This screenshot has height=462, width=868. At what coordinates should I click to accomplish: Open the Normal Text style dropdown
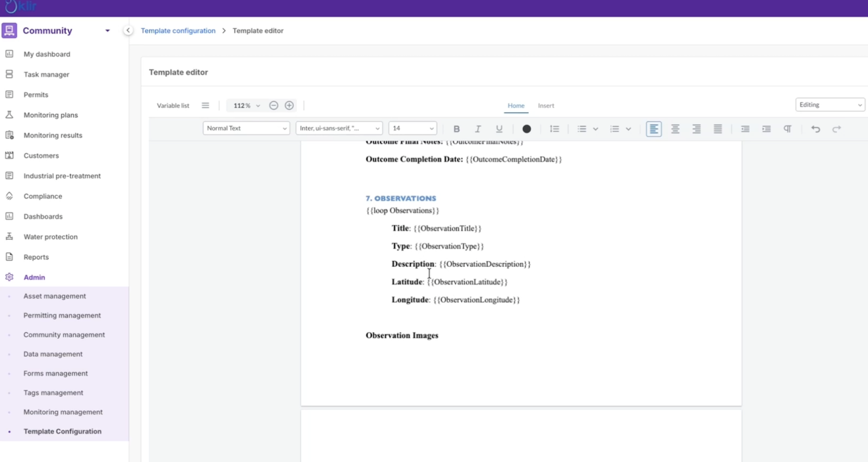(246, 129)
